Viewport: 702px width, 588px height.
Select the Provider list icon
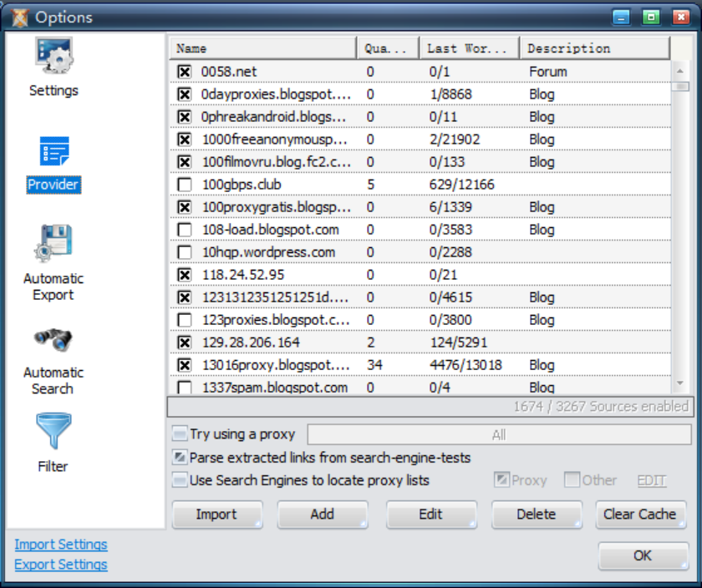(x=53, y=151)
